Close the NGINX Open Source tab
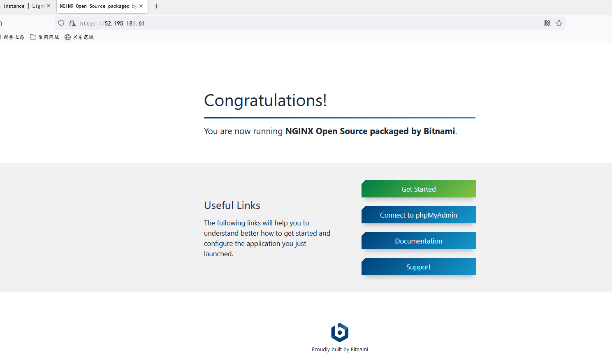 point(141,6)
